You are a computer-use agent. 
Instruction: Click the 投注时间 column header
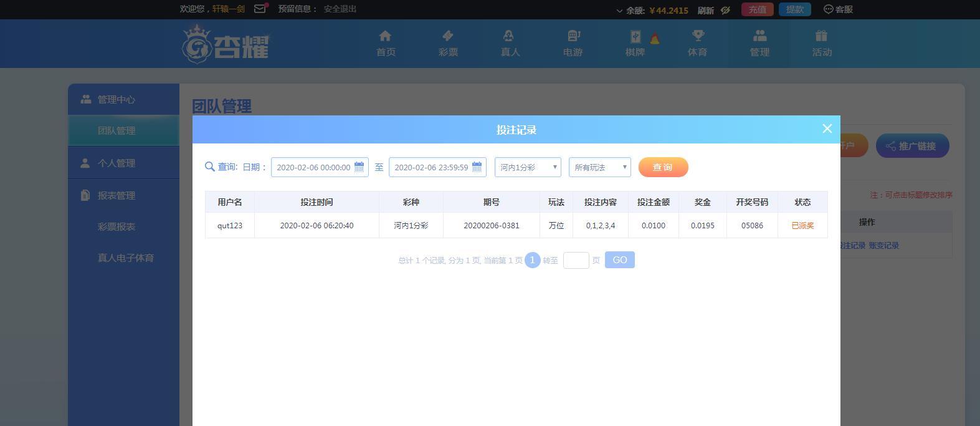316,202
